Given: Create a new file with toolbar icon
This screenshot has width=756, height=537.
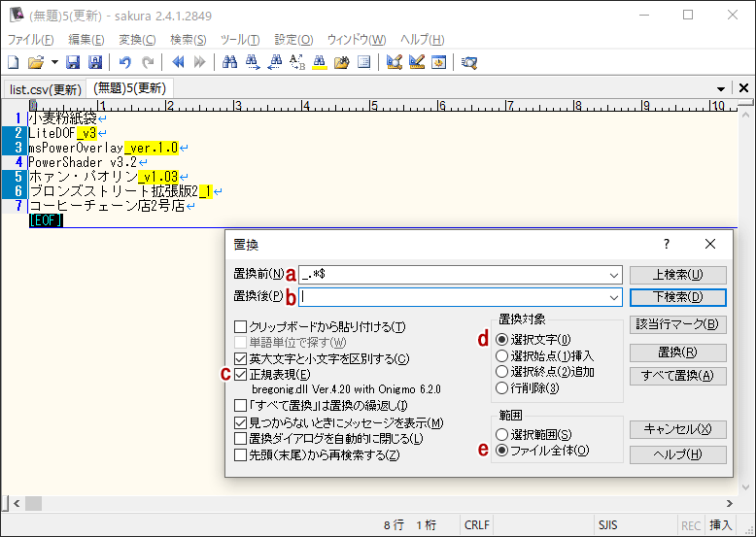Looking at the screenshot, I should (x=14, y=62).
